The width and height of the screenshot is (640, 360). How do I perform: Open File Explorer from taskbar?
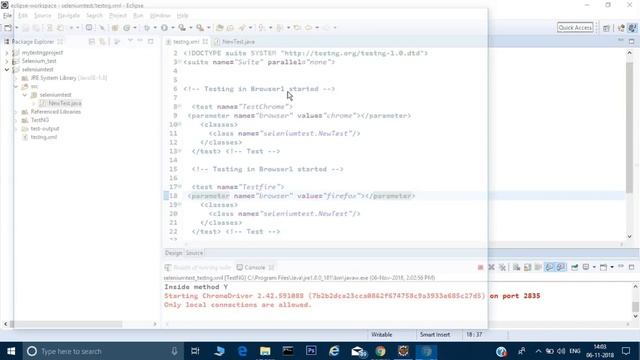[265, 351]
